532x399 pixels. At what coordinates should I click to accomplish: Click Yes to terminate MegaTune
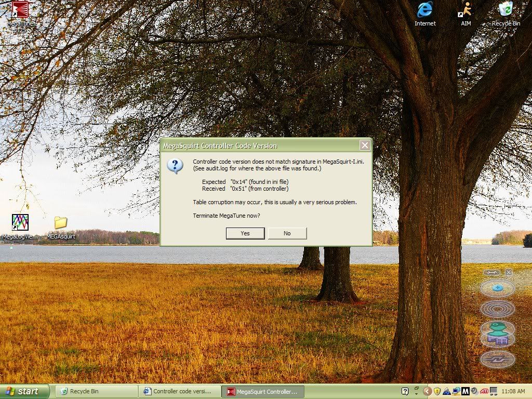245,233
